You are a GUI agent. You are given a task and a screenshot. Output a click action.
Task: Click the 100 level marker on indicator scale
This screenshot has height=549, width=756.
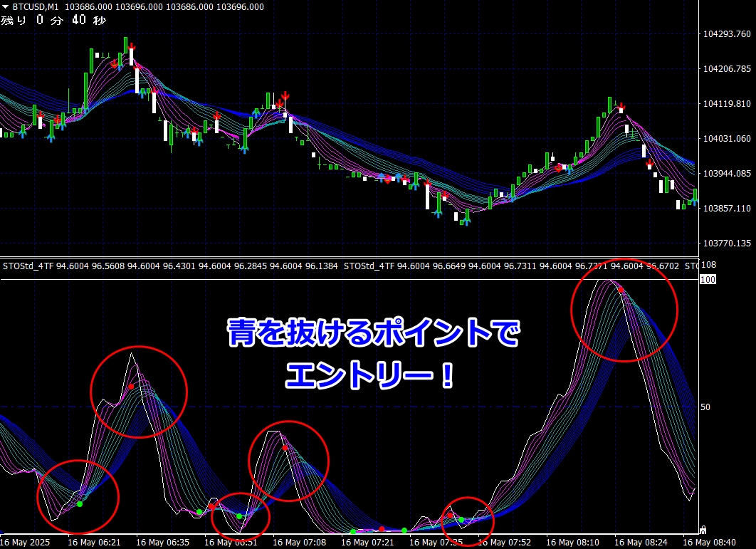click(707, 280)
